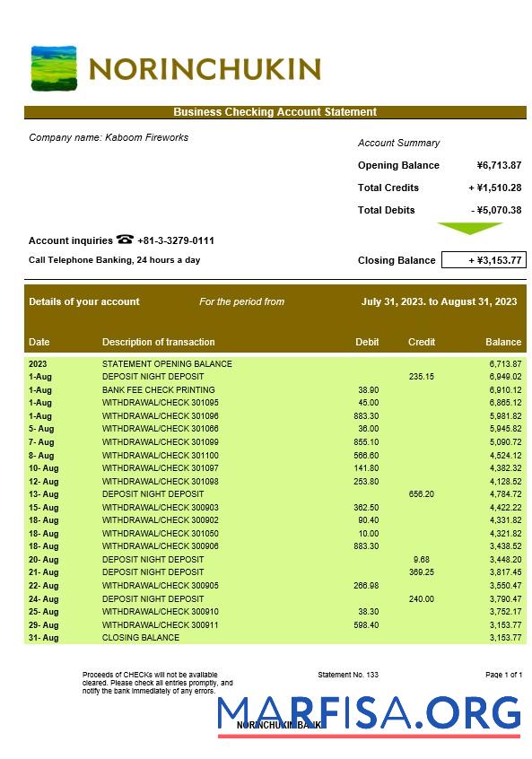Click the CLOSING BALANCE row description
The image size is (532, 759).
[140, 638]
